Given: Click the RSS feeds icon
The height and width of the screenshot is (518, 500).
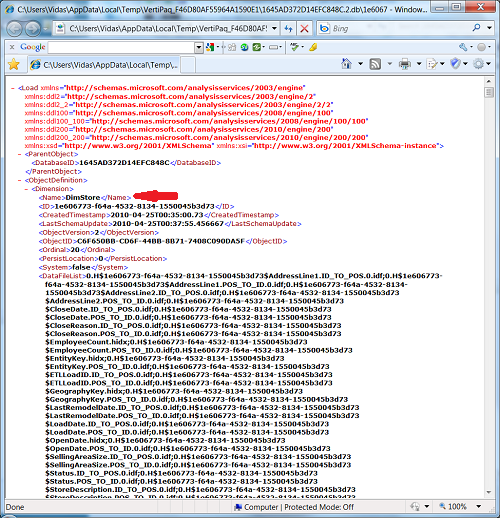Looking at the screenshot, I should pos(375,64).
